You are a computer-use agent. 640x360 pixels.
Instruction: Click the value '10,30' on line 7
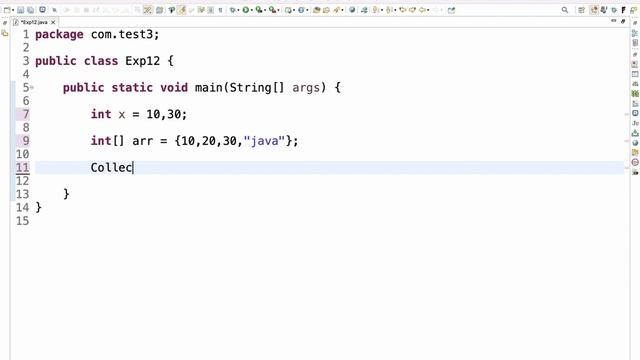(x=163, y=115)
